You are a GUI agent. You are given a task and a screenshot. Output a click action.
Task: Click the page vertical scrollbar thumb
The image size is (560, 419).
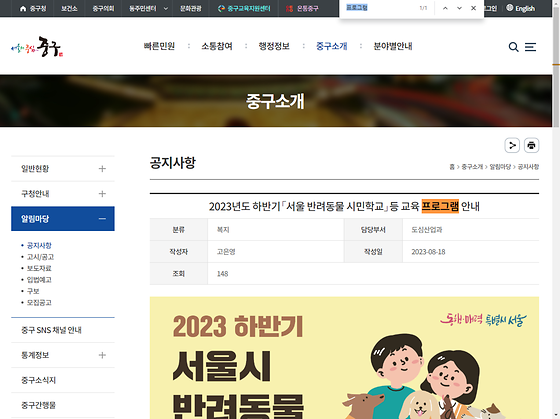pos(556,66)
